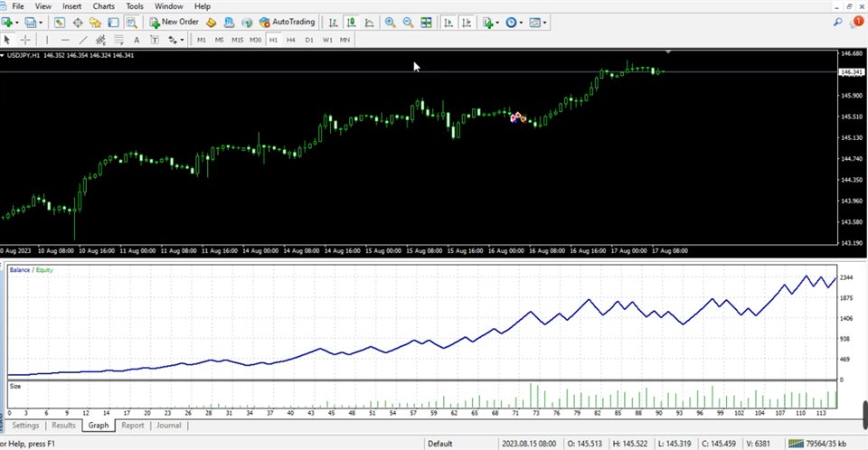868x450 pixels.
Task: Select the Vertical Line tool
Action: 47,40
